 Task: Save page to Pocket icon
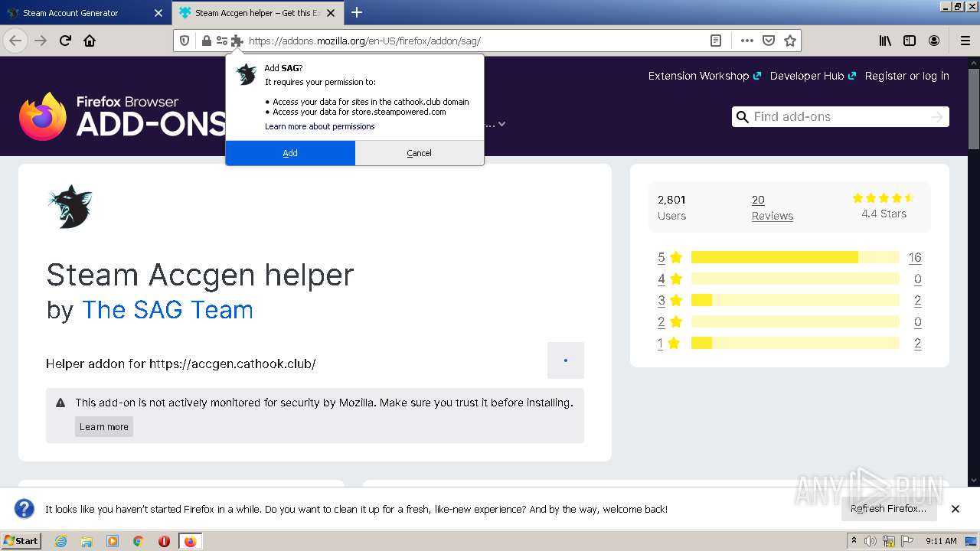769,41
